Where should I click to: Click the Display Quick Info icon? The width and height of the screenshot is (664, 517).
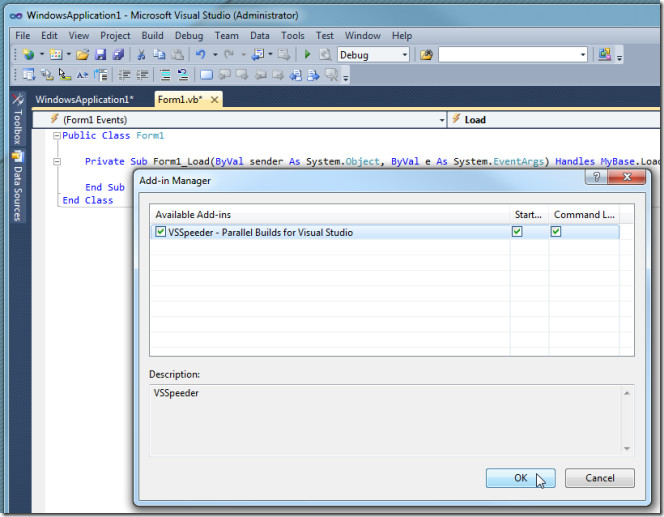(x=64, y=75)
